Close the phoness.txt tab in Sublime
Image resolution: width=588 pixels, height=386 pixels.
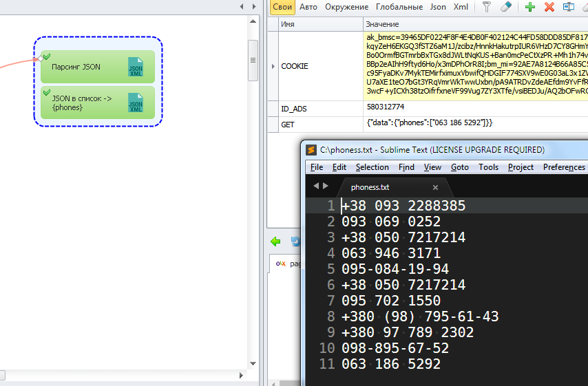coord(435,187)
